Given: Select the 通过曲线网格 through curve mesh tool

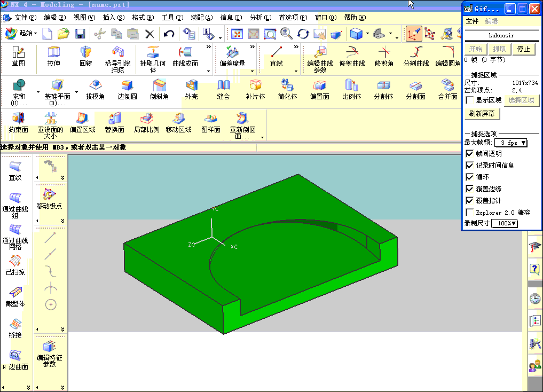Looking at the screenshot, I should 15,237.
